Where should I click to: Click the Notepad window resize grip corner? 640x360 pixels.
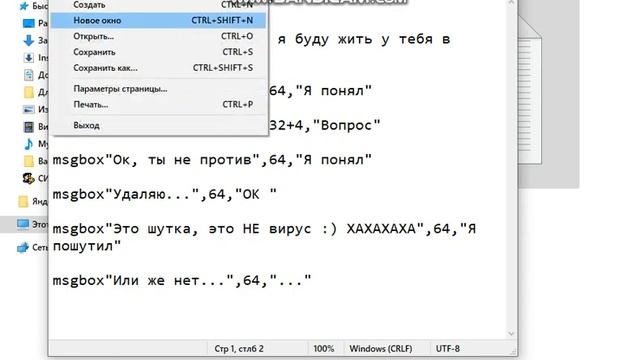click(513, 352)
